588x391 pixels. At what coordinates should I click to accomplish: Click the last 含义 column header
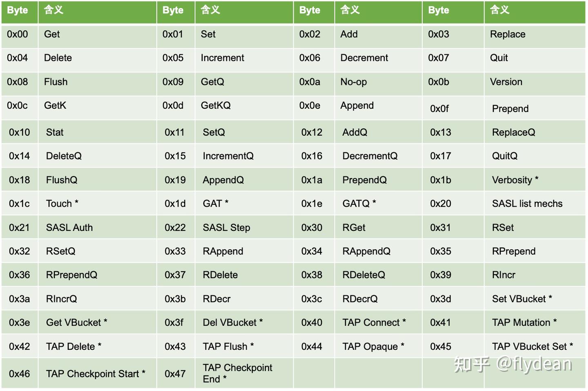tap(500, 11)
